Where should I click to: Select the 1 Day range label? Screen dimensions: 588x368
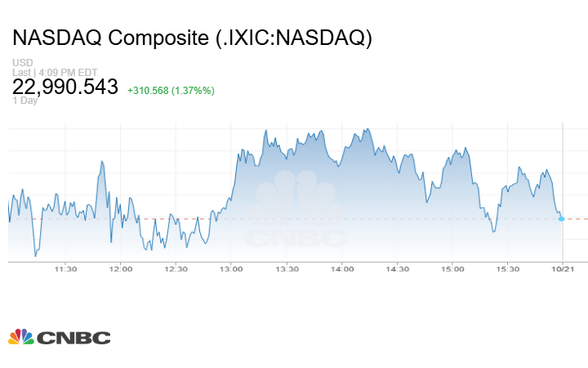pyautogui.click(x=24, y=101)
